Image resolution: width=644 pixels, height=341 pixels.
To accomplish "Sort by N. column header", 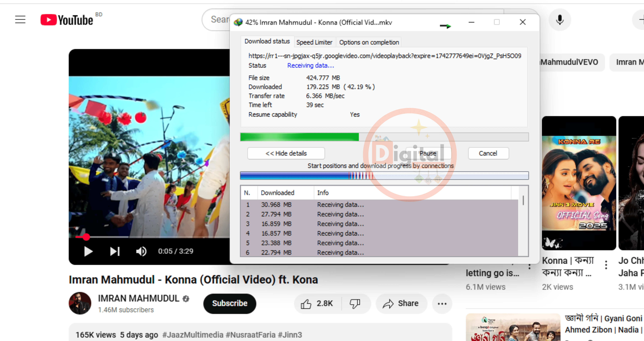I will tap(249, 193).
